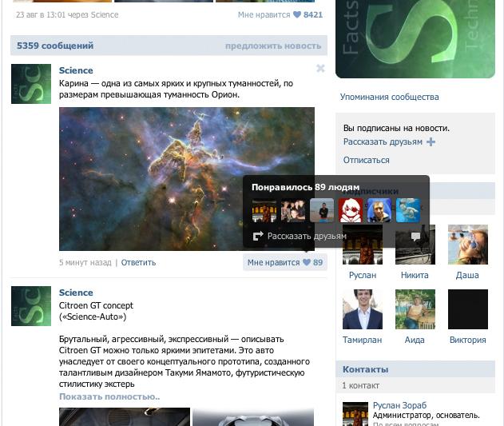
Task: Open the Даша subscriber name link
Action: pyautogui.click(x=467, y=275)
